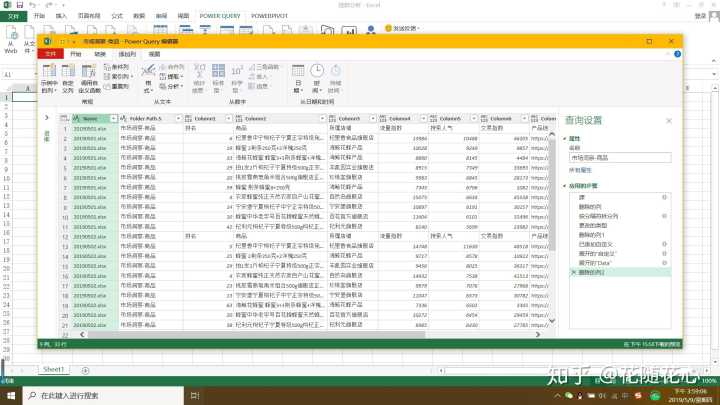Expand the collapsed 查询 queries pane
The height and width of the screenshot is (405, 720).
tap(45, 117)
